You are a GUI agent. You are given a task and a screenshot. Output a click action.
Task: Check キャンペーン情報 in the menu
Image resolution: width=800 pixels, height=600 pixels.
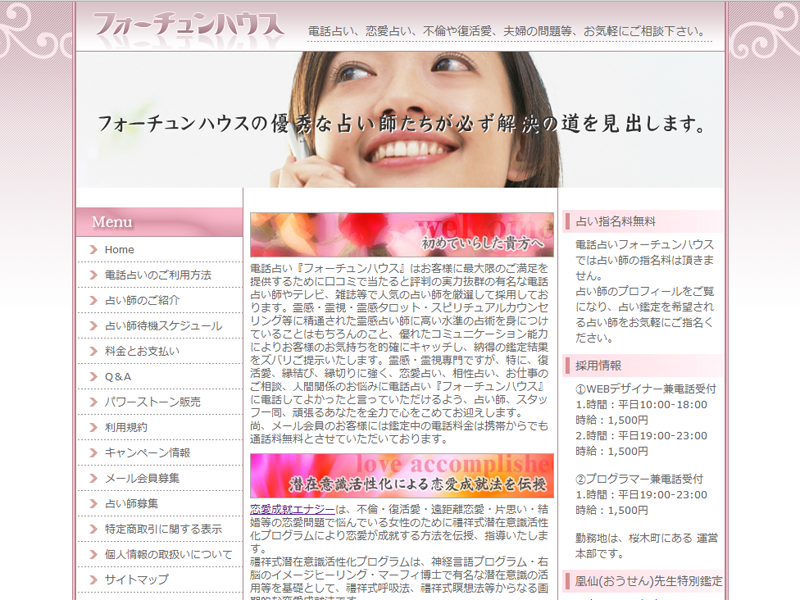[147, 453]
